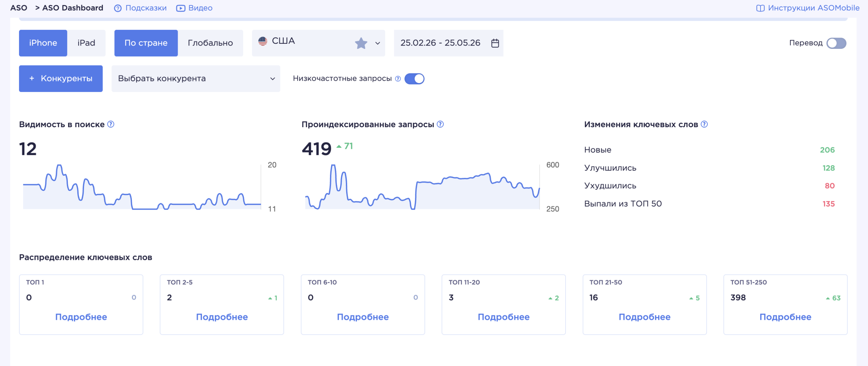Open Подробнее in ТОП 1 card
Image resolution: width=868 pixels, height=366 pixels.
tap(81, 317)
